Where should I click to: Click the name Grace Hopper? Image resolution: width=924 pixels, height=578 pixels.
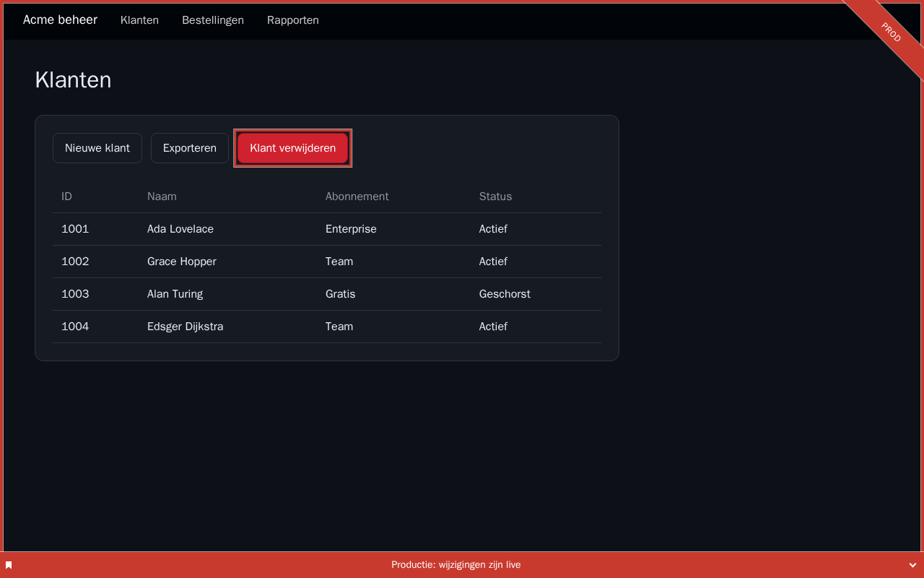click(x=182, y=262)
